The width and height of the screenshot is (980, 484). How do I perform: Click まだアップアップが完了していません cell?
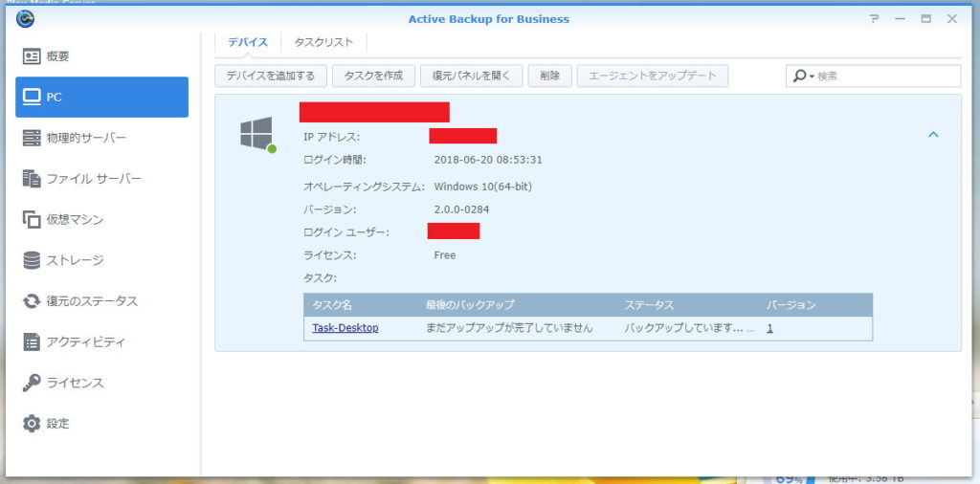[x=509, y=328]
